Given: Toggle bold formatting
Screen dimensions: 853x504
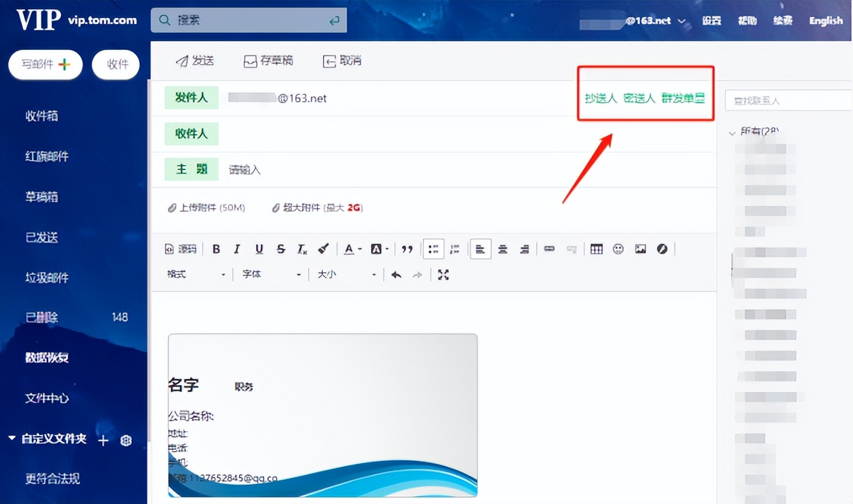Looking at the screenshot, I should coord(216,248).
